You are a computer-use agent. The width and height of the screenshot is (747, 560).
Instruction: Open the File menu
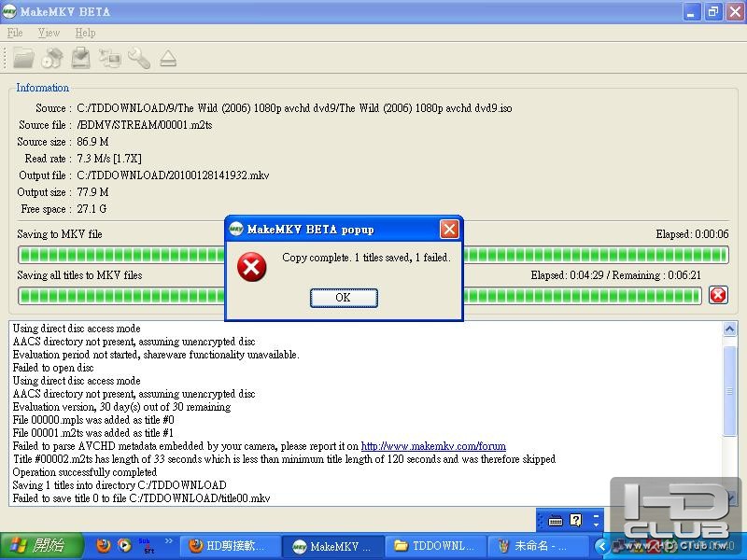[x=15, y=33]
